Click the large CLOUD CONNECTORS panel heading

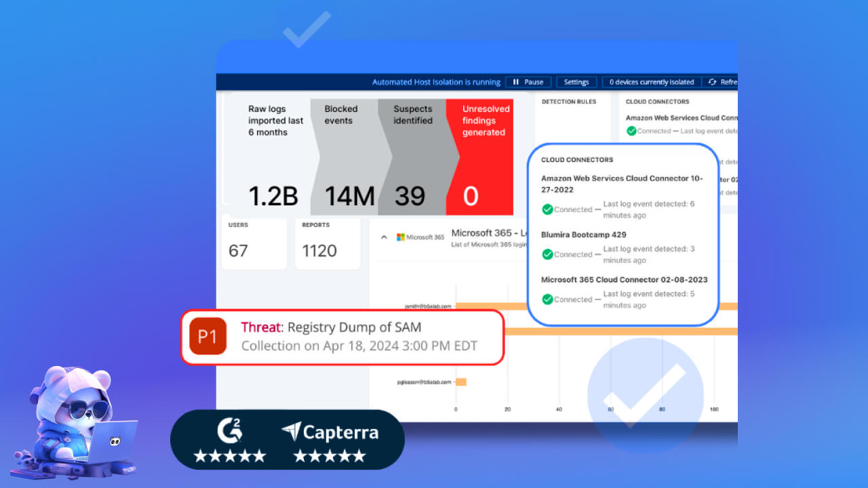point(577,160)
